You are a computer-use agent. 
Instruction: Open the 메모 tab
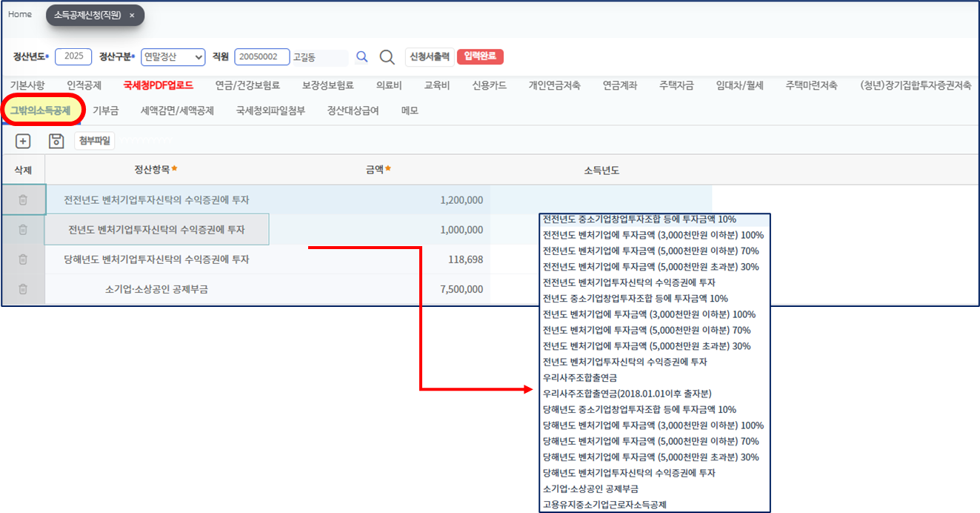[x=410, y=110]
